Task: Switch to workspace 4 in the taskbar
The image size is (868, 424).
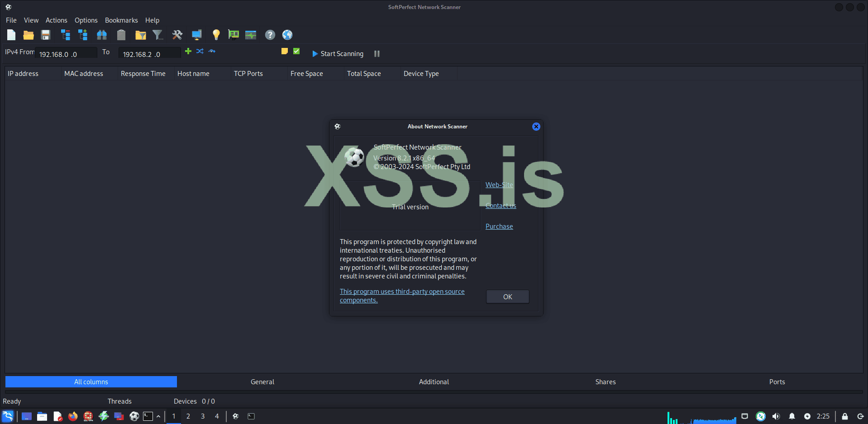Action: [217, 416]
